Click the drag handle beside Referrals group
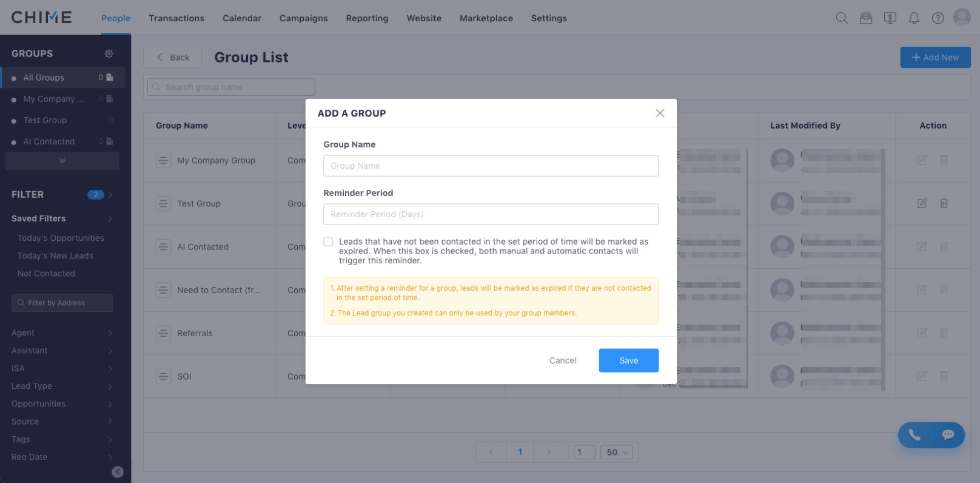Viewport: 980px width, 483px height. coord(163,333)
